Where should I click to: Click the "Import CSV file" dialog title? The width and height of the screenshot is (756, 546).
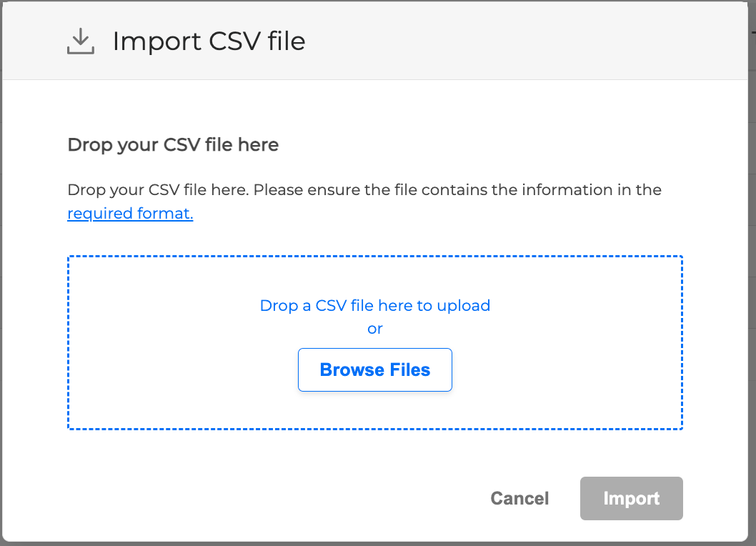pos(209,41)
